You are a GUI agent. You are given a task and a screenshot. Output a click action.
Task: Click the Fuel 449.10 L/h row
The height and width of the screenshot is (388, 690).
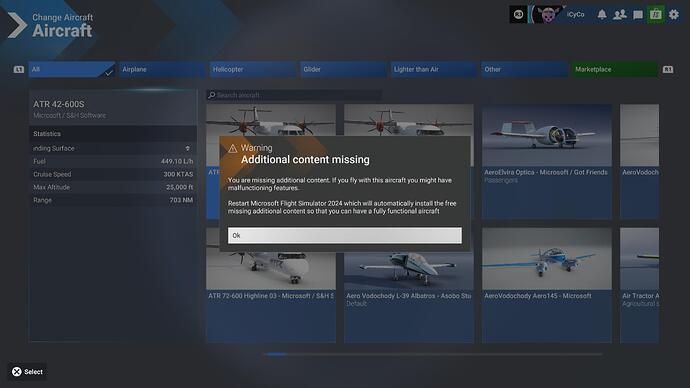click(113, 161)
